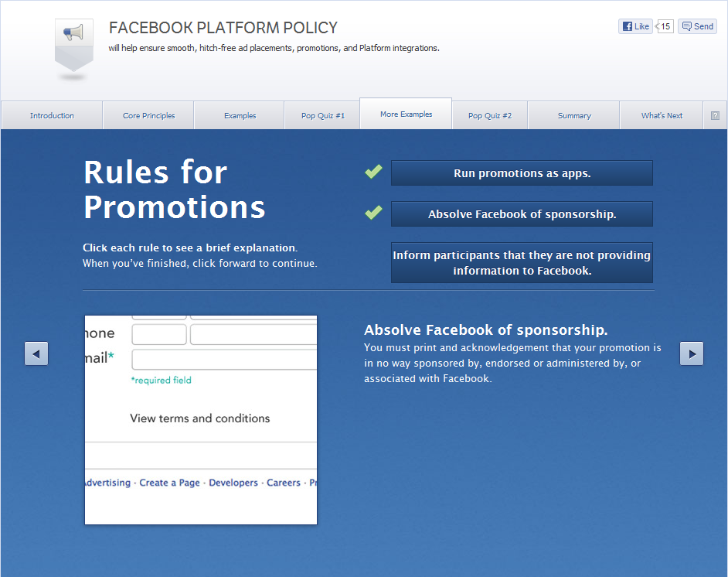Switch to the Core Principles tab
728x577 pixels.
click(148, 115)
